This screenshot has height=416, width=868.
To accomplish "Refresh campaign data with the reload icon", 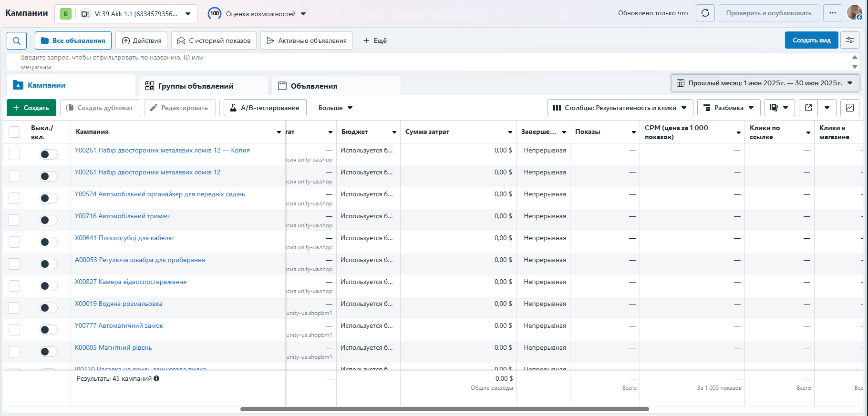I will 705,13.
